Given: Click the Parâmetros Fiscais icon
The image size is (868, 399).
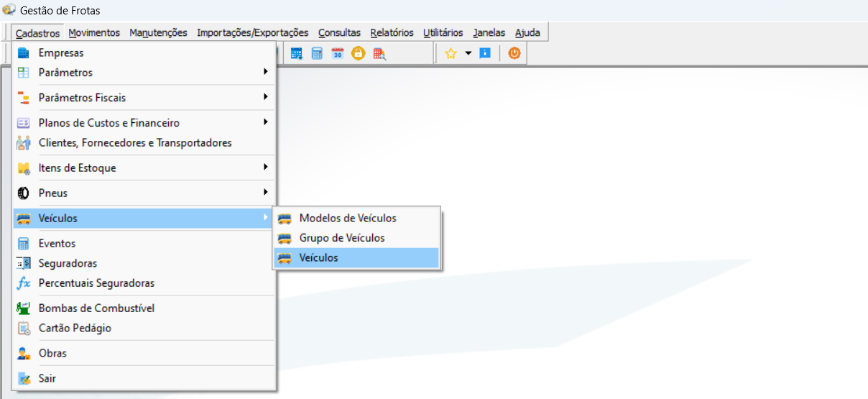Looking at the screenshot, I should [24, 98].
